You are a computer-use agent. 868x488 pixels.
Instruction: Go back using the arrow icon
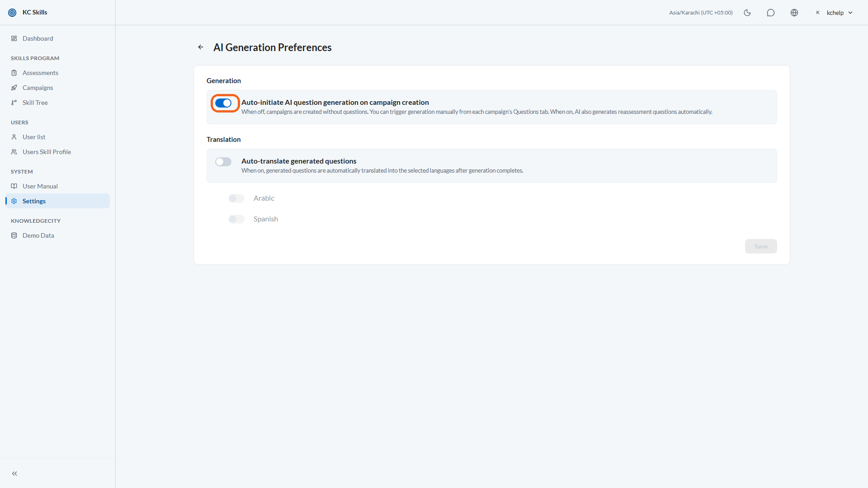tap(201, 47)
